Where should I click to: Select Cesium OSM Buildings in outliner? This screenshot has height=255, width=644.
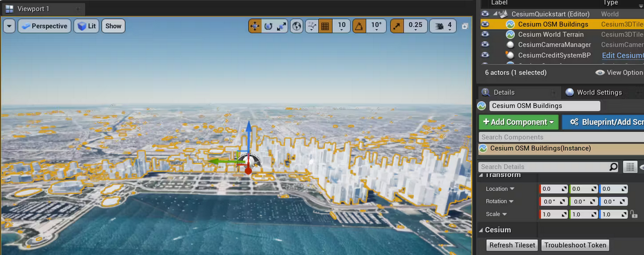point(553,24)
